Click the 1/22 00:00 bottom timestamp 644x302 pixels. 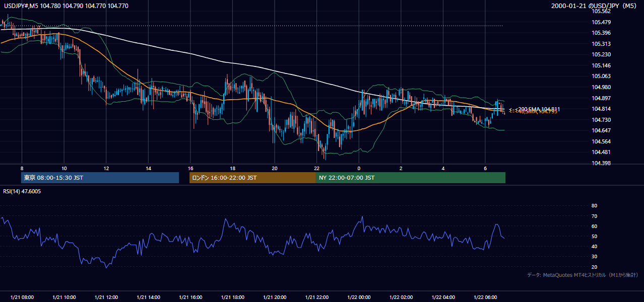[359, 297]
